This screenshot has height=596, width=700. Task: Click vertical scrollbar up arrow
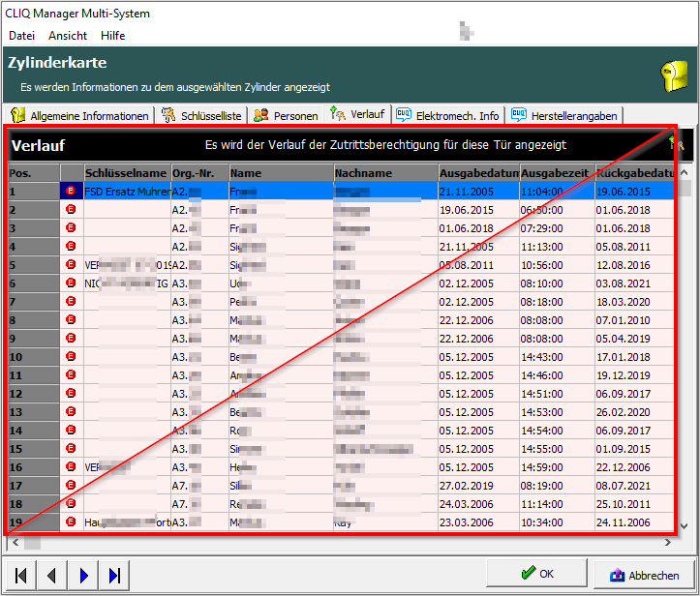[684, 172]
